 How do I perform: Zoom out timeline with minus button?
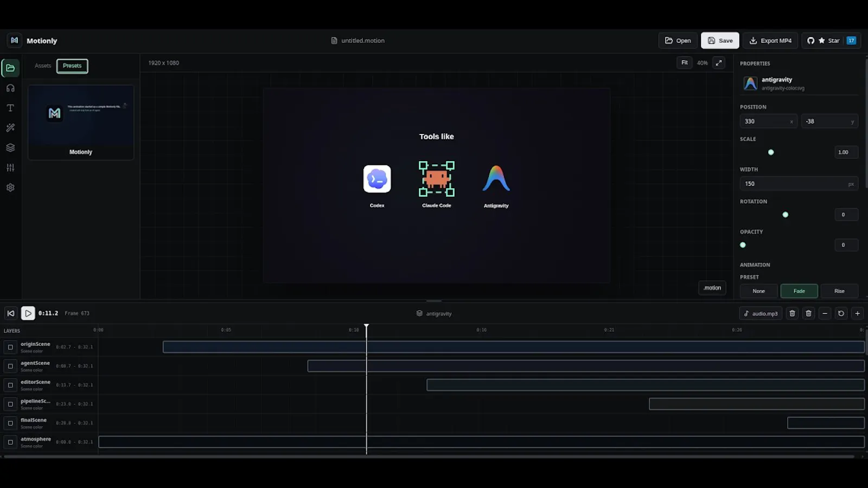pyautogui.click(x=825, y=313)
